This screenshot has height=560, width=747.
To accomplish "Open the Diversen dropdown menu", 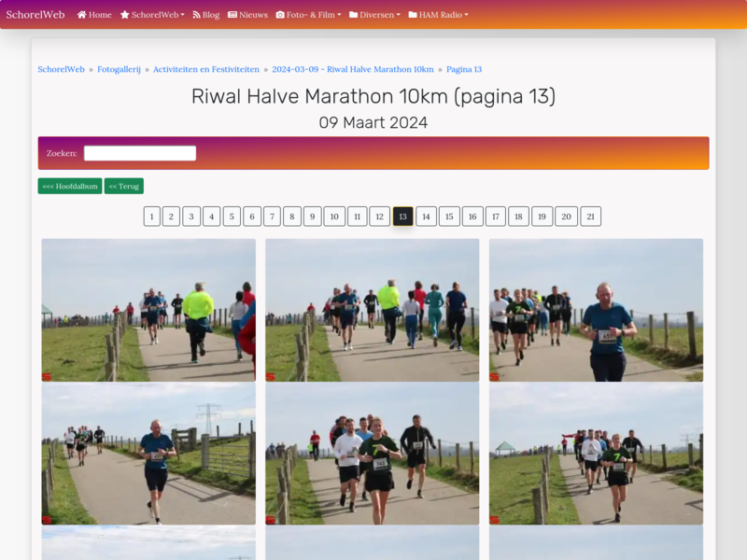I will point(375,15).
